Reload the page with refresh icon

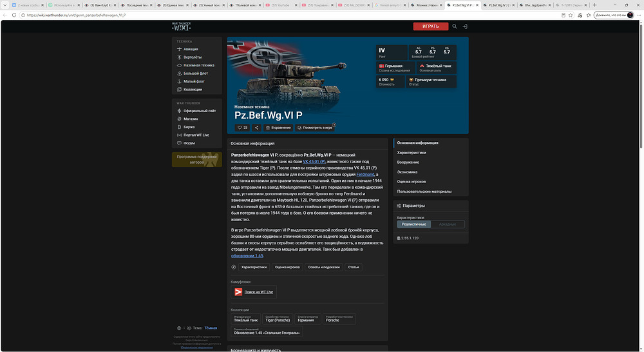(x=14, y=15)
